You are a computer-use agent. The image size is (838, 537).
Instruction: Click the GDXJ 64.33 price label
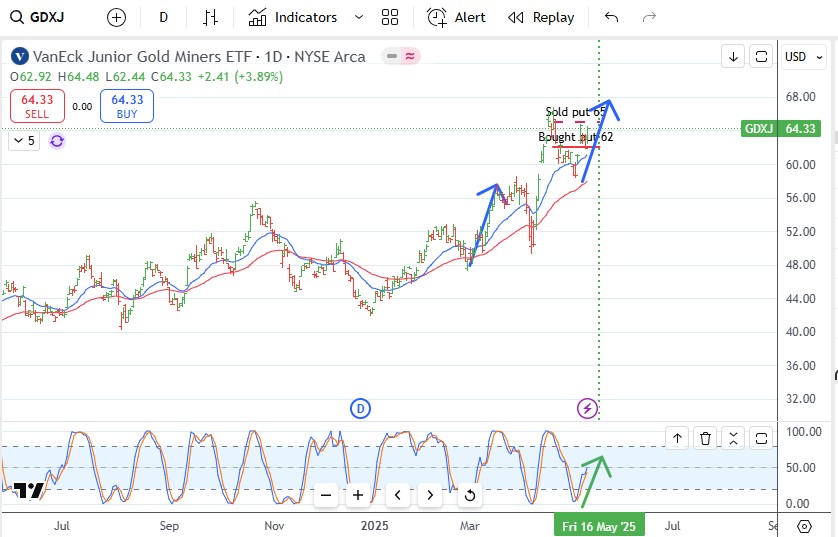781,129
